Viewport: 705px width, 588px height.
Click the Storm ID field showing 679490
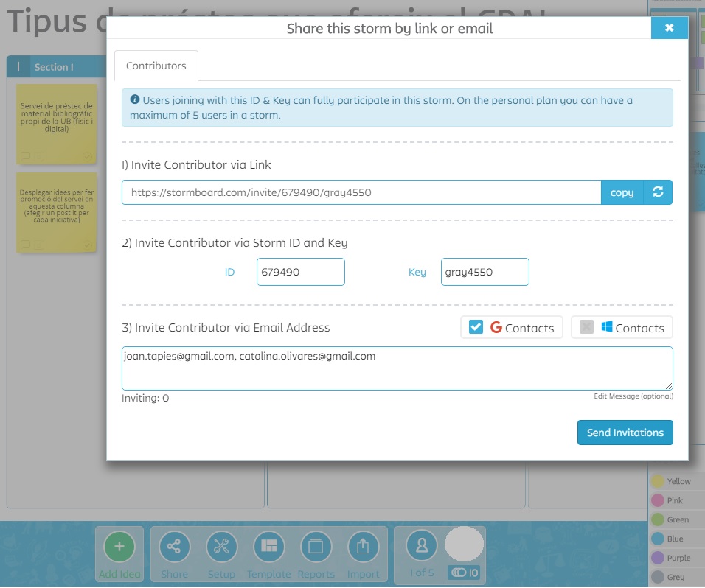coord(300,272)
